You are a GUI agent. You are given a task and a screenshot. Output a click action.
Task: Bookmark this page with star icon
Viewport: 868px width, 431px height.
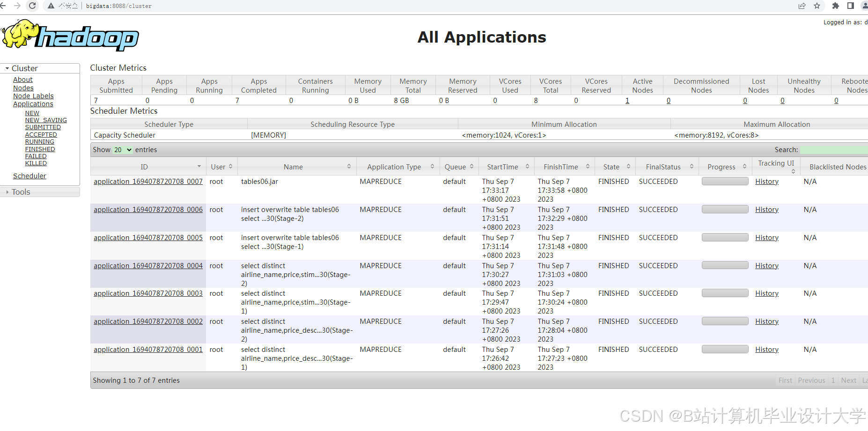click(x=817, y=6)
